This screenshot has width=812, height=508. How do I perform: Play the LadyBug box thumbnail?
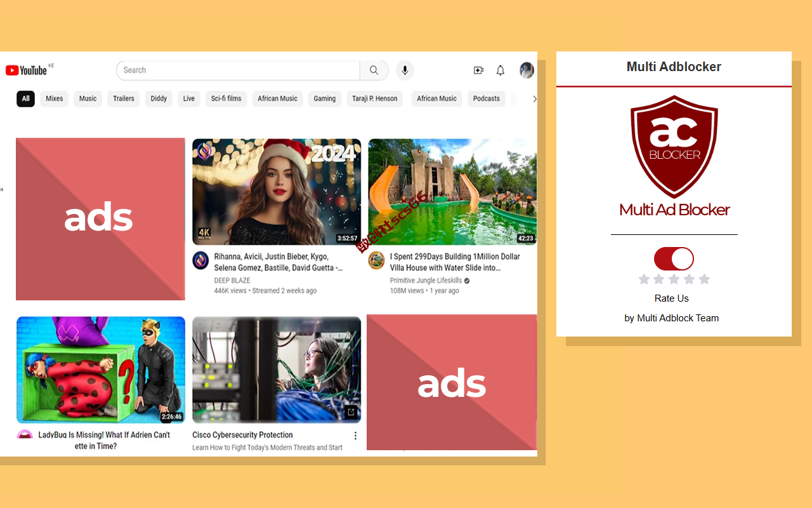coord(101,370)
